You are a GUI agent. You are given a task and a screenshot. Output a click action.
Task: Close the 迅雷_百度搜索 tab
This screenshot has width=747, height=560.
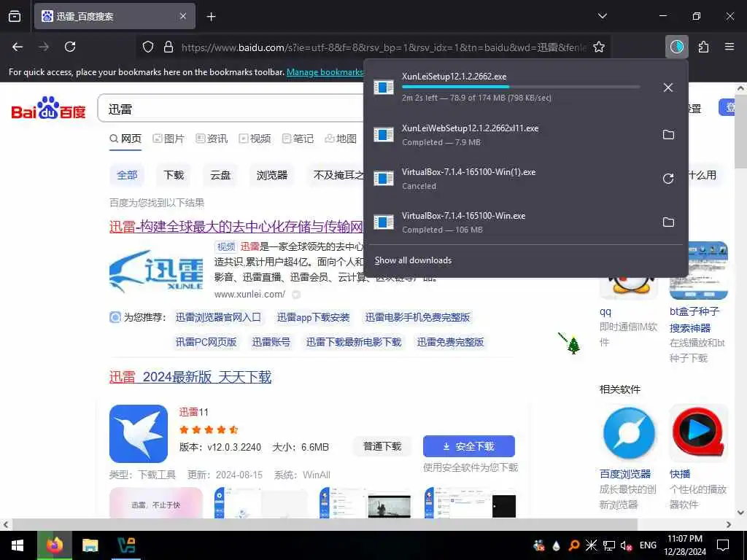coord(183,16)
